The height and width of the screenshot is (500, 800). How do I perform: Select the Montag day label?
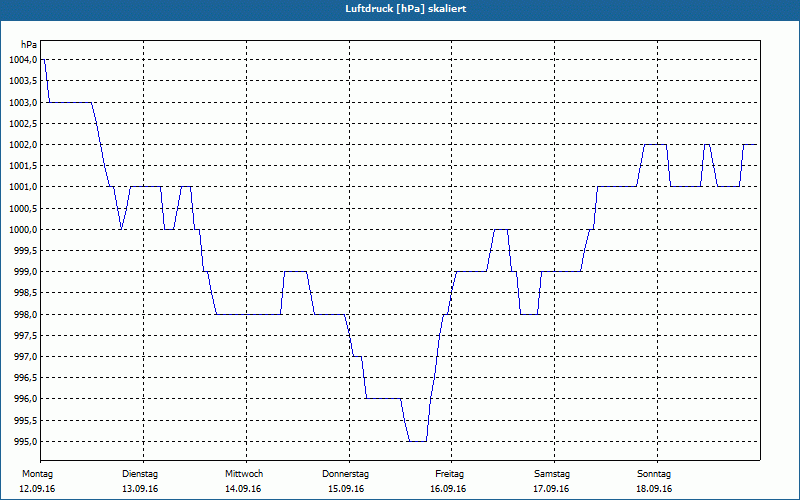tap(37, 474)
